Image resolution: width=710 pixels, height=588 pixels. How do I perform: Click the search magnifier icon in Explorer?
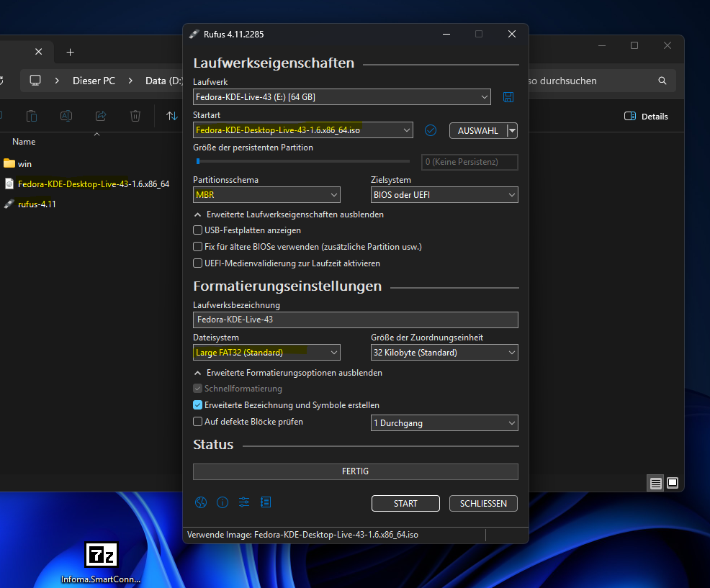(x=662, y=81)
